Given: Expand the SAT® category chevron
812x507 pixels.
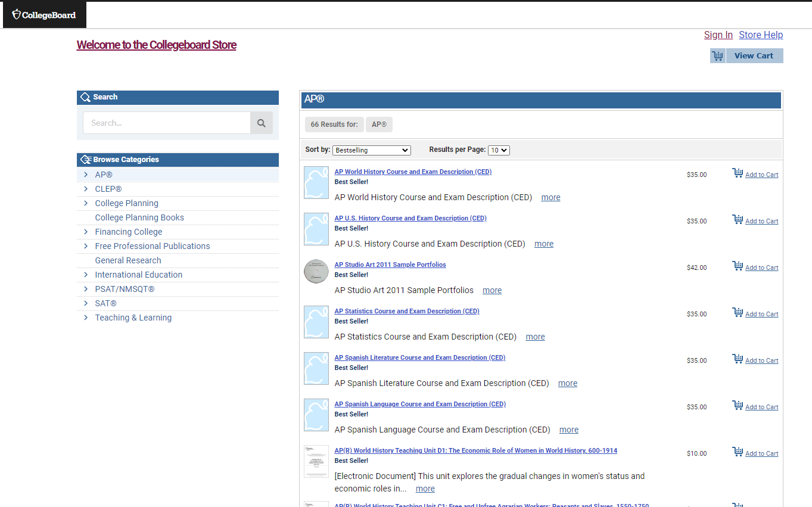Looking at the screenshot, I should coord(86,303).
